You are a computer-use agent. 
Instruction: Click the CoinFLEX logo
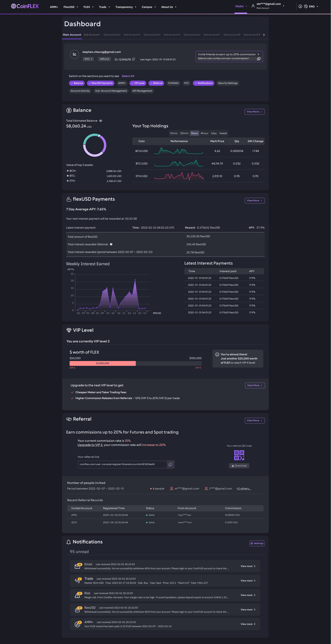[x=25, y=6]
